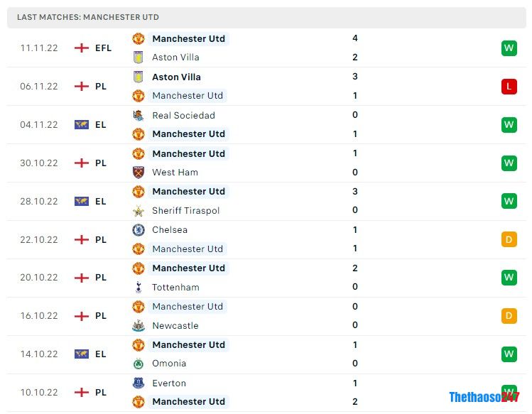Click the D badge for Chelsea match

[509, 240]
